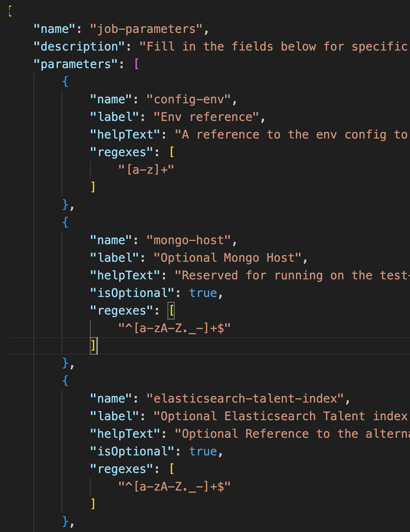Image resolution: width=410 pixels, height=532 pixels.
Task: Click the "name" key before "elasticsearch-talent-index"
Action: coord(111,399)
